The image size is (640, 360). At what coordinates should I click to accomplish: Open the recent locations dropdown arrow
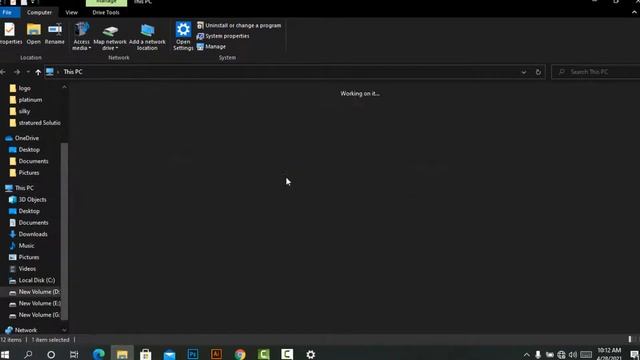tap(28, 72)
